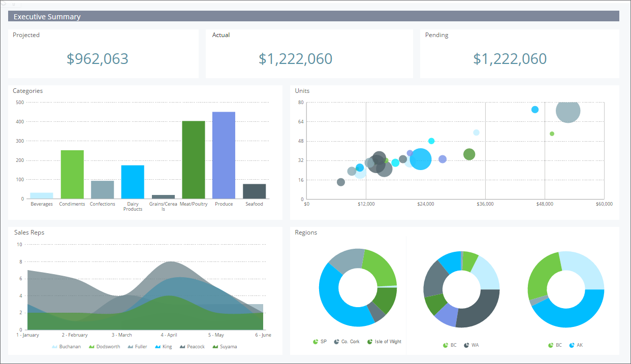Click the Dairy Products bar
Image resolution: width=631 pixels, height=364 pixels.
click(x=133, y=182)
